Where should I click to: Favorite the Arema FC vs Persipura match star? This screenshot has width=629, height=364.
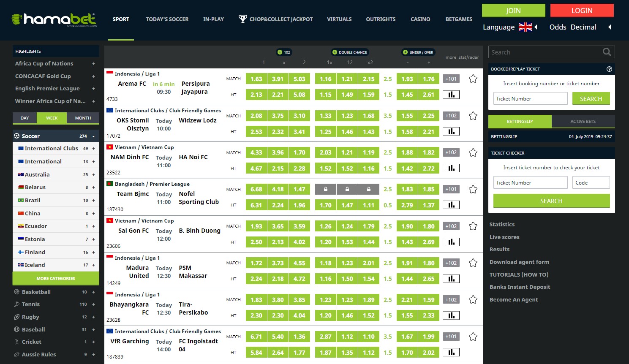(473, 79)
